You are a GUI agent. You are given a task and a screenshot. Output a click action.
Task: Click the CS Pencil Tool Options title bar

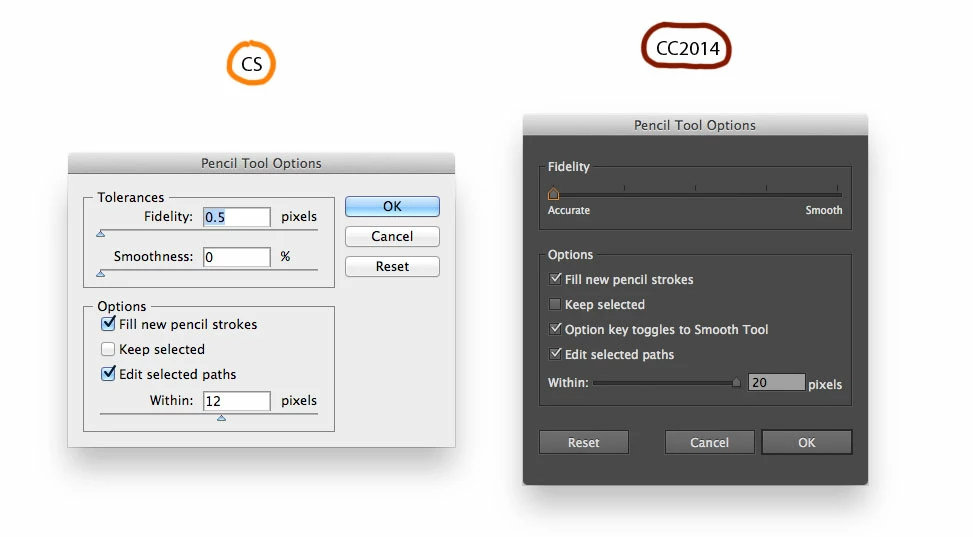pyautogui.click(x=261, y=163)
